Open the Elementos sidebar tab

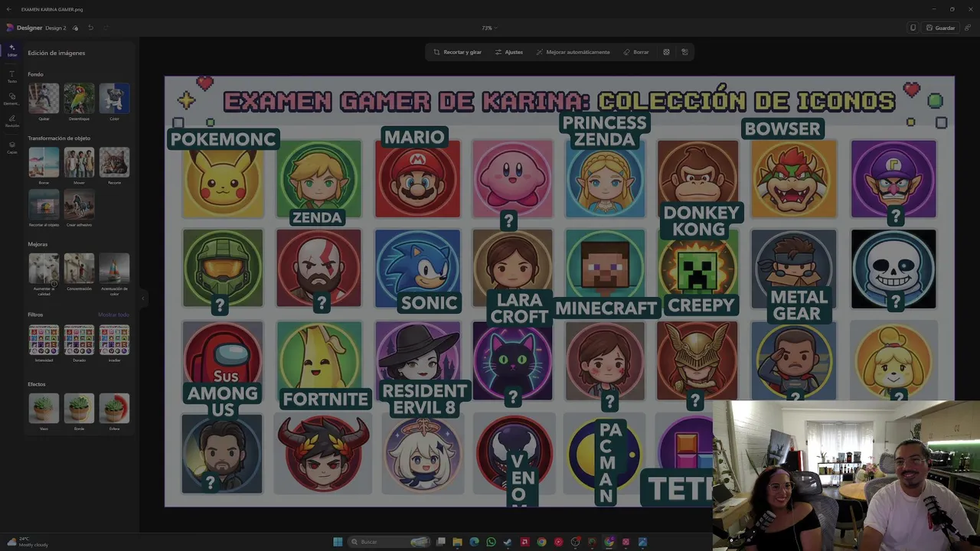(11, 99)
